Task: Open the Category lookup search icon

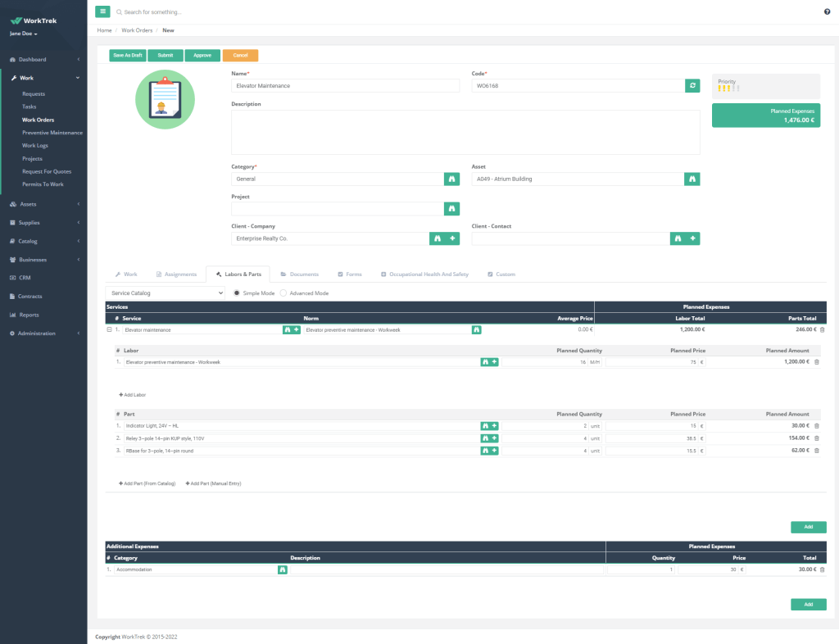Action: pyautogui.click(x=451, y=179)
